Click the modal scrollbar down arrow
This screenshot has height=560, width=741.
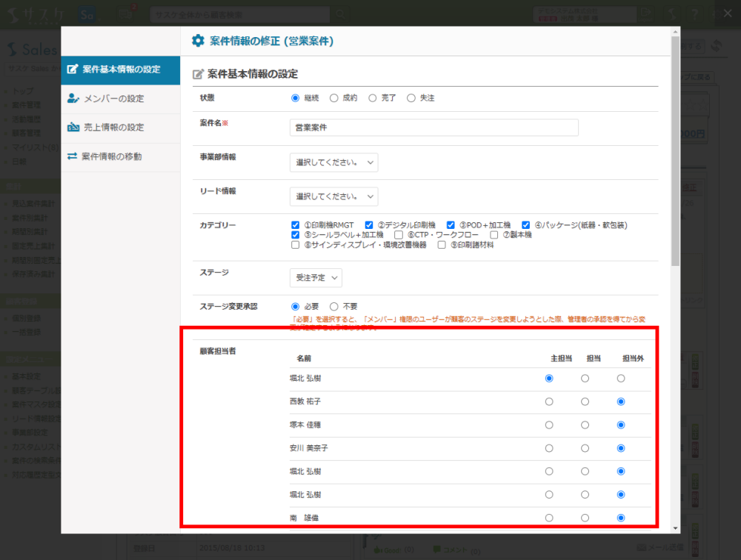[675, 528]
